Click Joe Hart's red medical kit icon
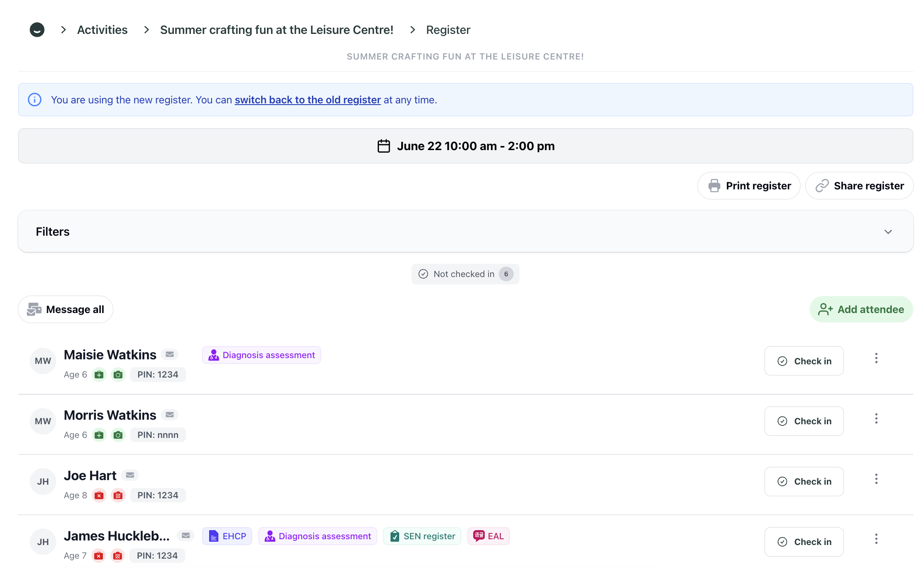The height and width of the screenshot is (569, 924). [x=99, y=495]
